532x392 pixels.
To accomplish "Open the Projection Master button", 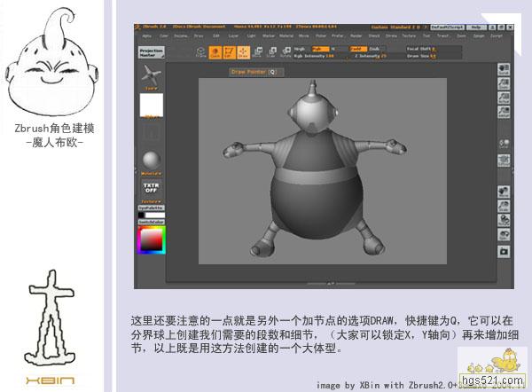I will coord(151,52).
